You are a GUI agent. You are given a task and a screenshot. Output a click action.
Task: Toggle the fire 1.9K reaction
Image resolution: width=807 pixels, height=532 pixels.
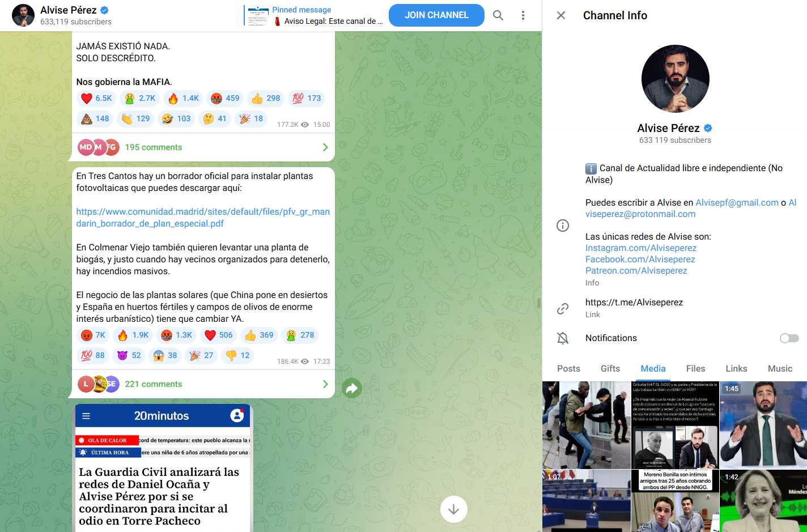coord(133,335)
